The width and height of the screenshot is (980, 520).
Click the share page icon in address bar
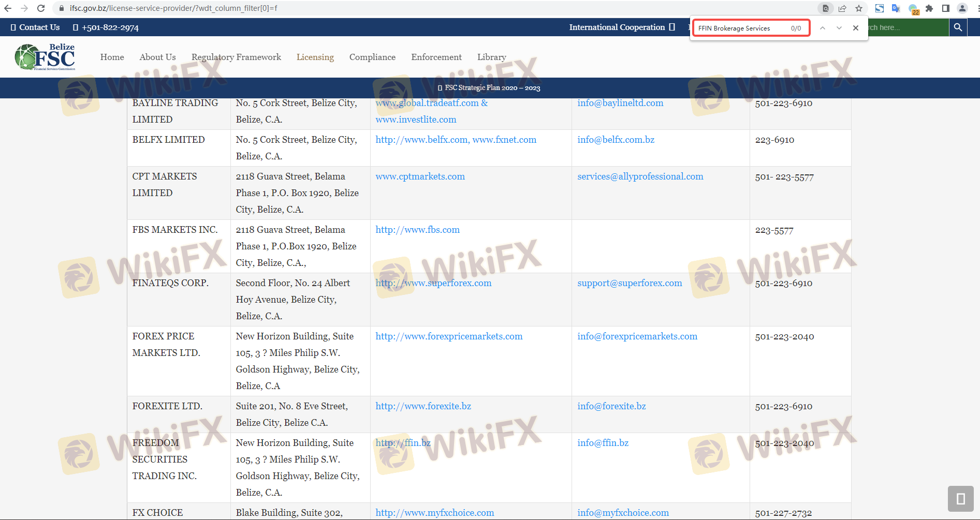coord(842,8)
